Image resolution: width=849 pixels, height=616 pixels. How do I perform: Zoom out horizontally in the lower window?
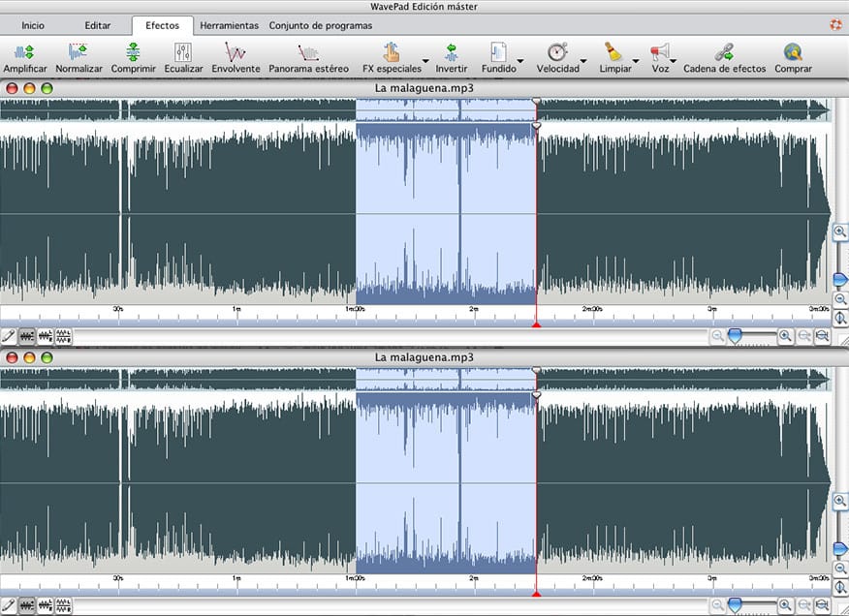coord(717,605)
